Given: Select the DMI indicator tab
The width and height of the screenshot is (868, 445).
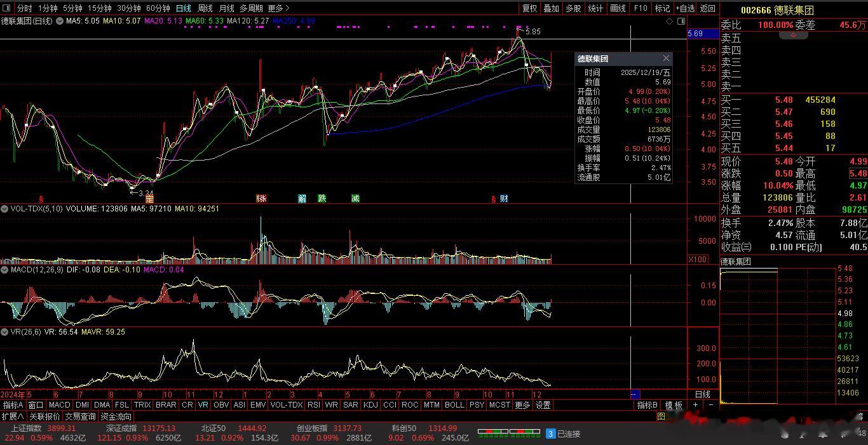Looking at the screenshot, I should pos(82,405).
